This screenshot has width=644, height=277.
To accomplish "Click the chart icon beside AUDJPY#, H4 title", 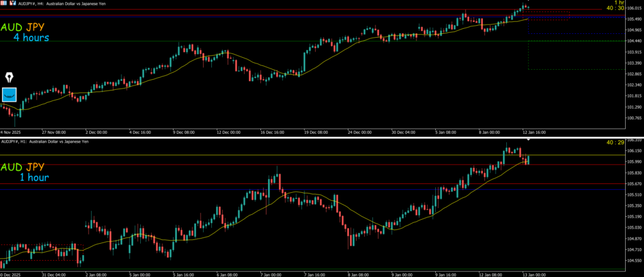I will click(x=14, y=3).
